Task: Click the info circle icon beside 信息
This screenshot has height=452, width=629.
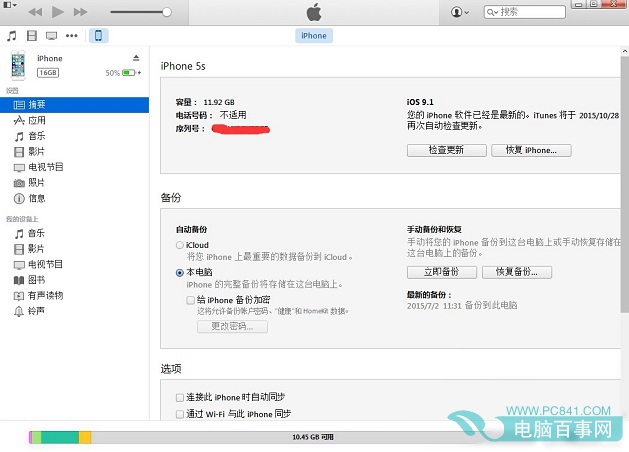Action: pyautogui.click(x=19, y=199)
